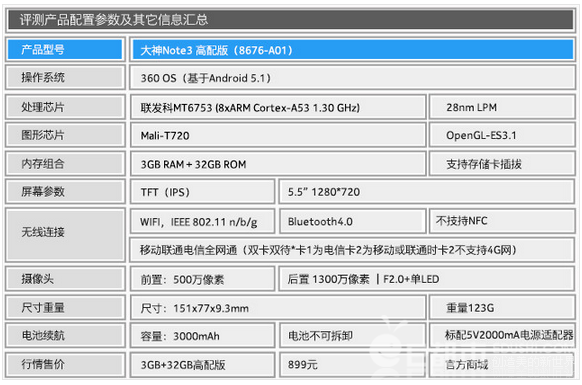The width and height of the screenshot is (582, 385).
Task: Click the '联发科MT6753' processor cell
Action: pos(278,107)
